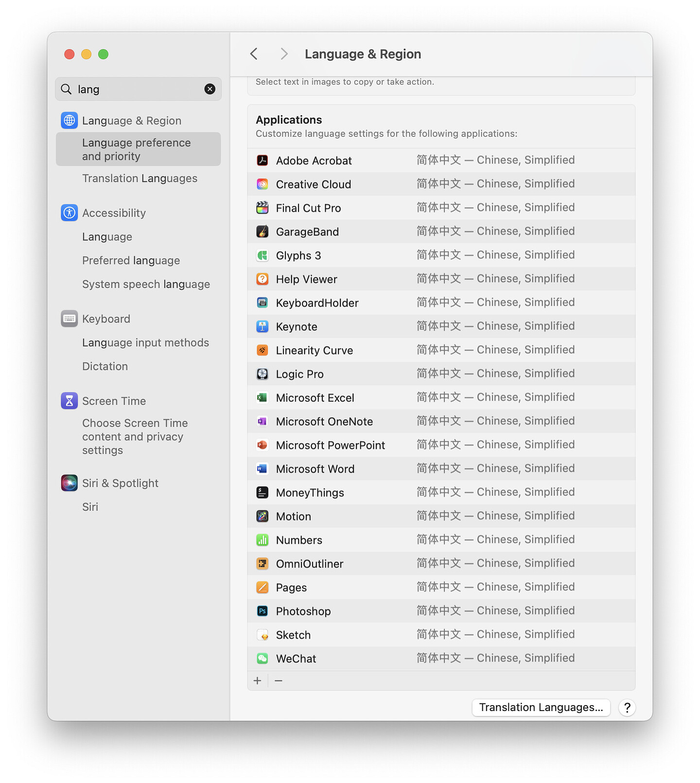Click the Microsoft PowerPoint icon
700x783 pixels.
262,445
